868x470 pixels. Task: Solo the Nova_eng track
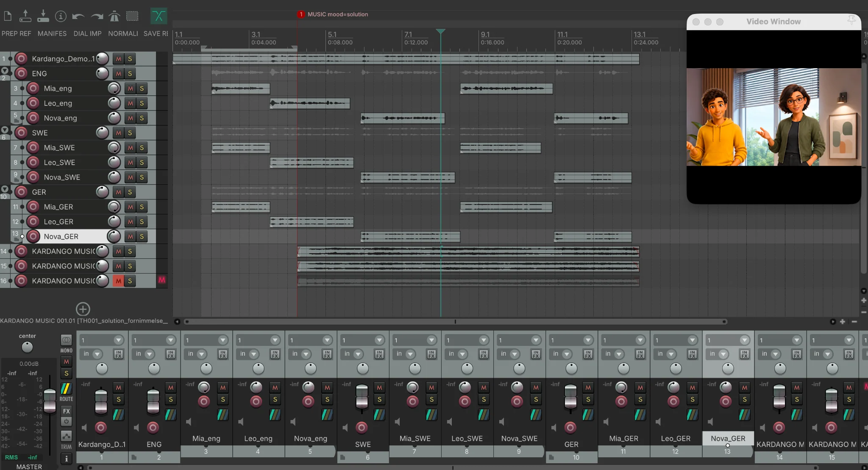tap(142, 118)
